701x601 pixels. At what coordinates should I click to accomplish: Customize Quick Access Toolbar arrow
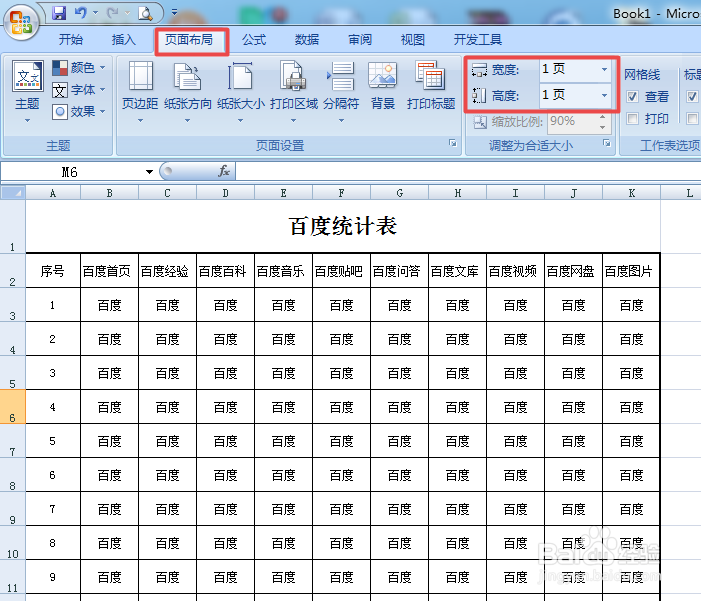pos(174,13)
